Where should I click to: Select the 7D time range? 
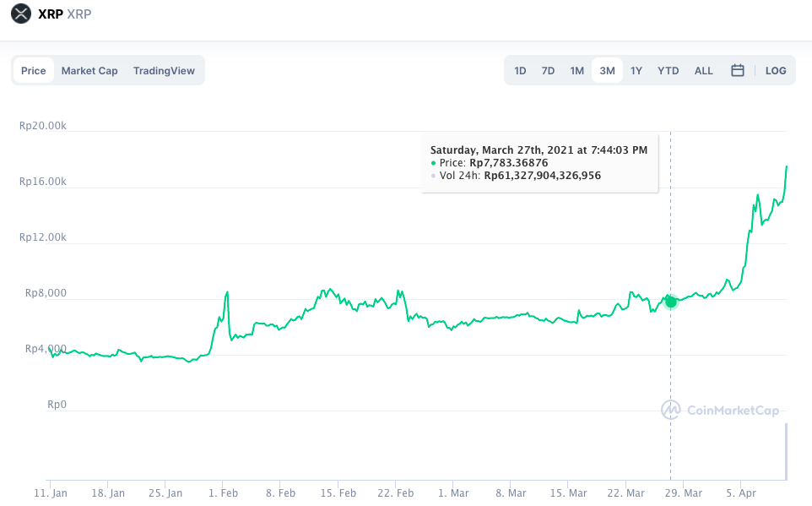click(548, 71)
